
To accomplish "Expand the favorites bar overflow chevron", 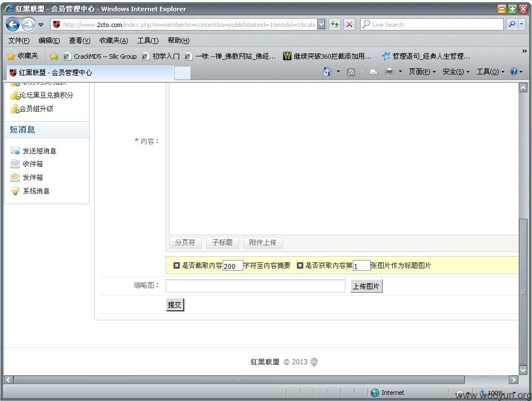I will [x=524, y=51].
